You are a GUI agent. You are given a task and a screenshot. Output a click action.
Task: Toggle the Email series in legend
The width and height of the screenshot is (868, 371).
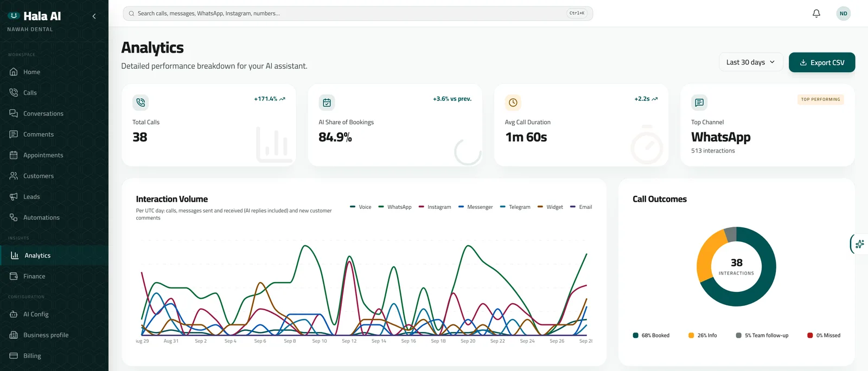(x=581, y=207)
